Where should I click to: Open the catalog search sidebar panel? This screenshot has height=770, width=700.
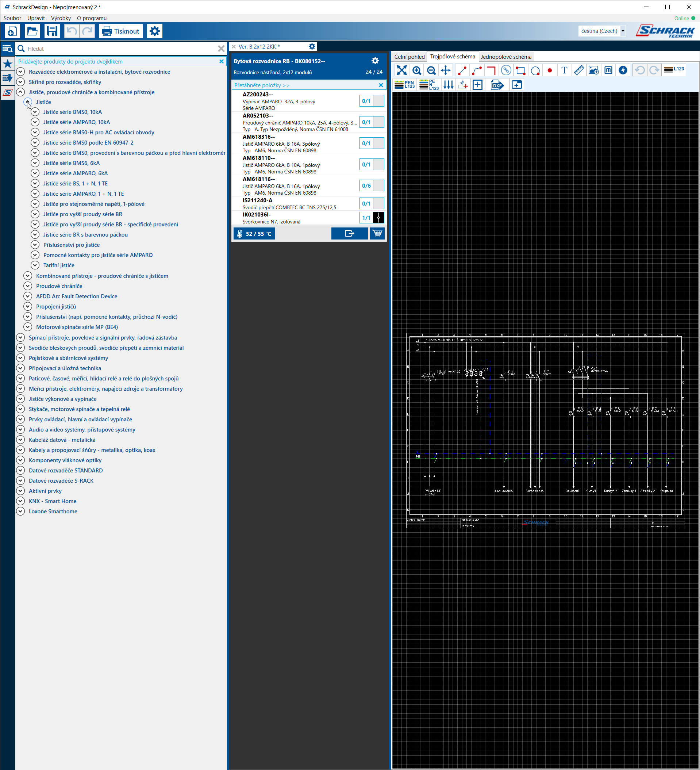(x=7, y=49)
